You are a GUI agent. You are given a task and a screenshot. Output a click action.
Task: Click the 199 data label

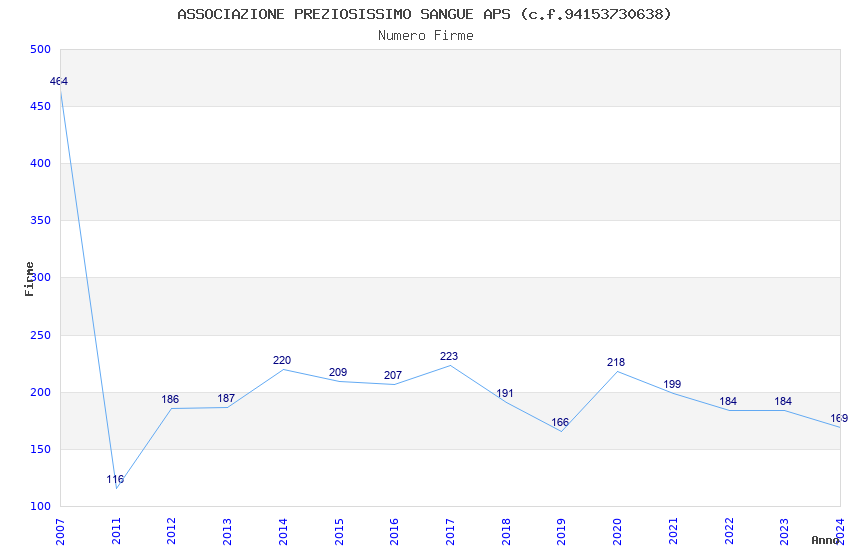point(672,384)
